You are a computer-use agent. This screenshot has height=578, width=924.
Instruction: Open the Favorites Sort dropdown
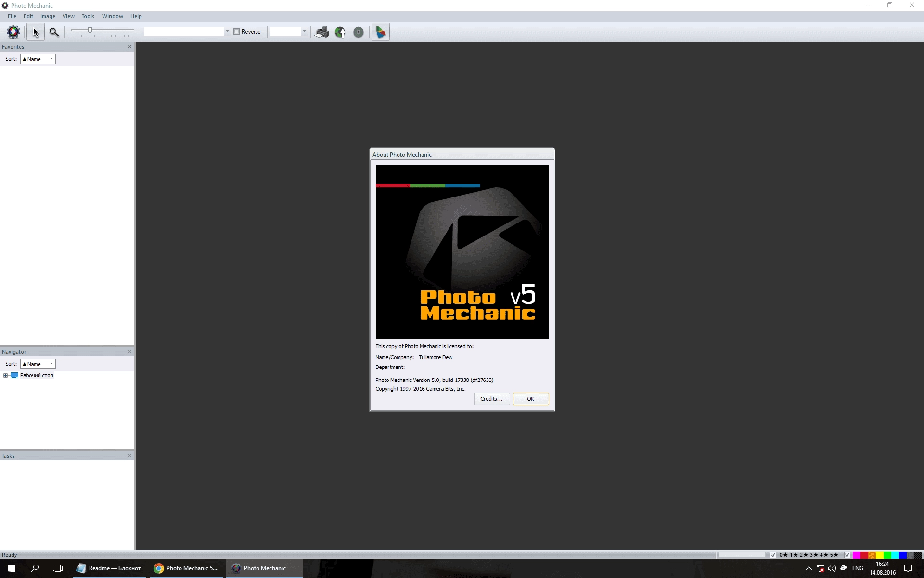coord(38,59)
